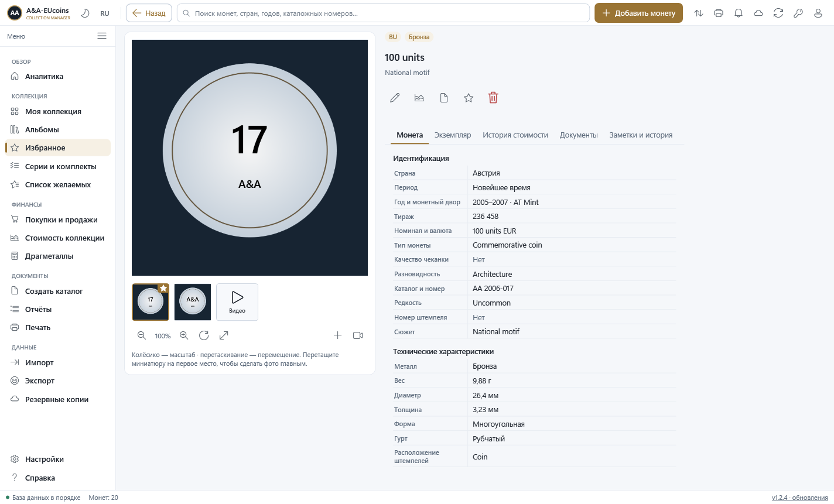Select the A&A reverse side thumbnail

tap(193, 302)
